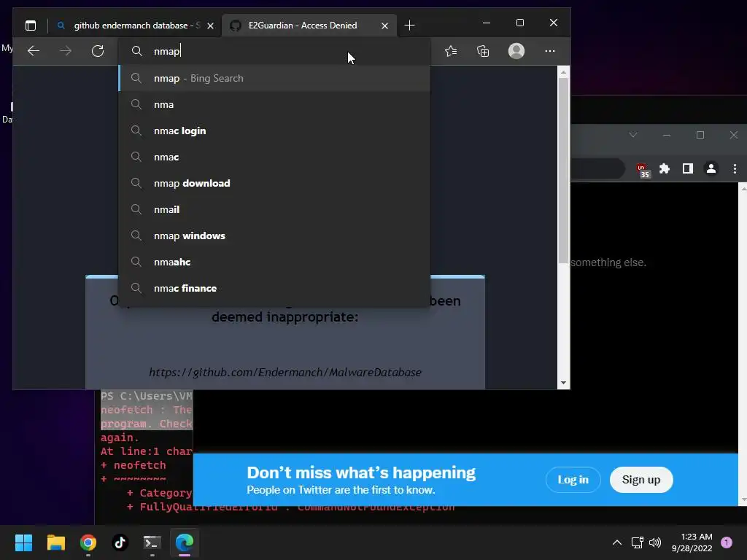Open network status tray icon

click(x=637, y=542)
